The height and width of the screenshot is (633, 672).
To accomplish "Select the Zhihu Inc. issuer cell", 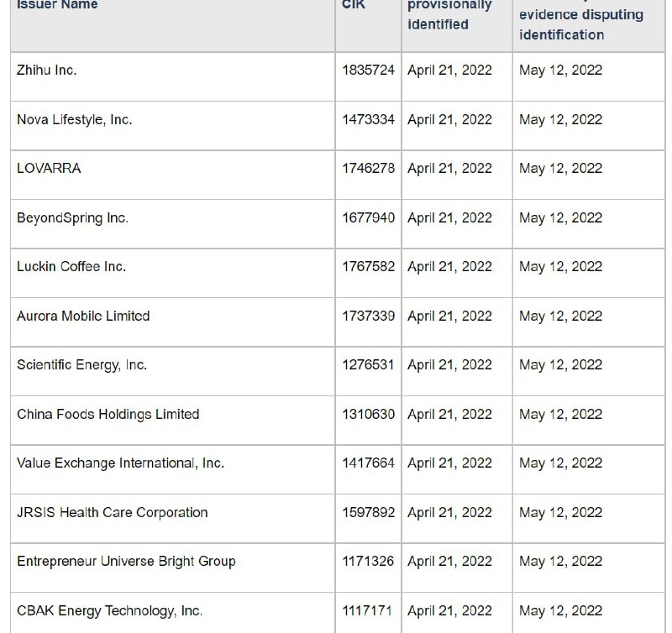I will pos(47,71).
